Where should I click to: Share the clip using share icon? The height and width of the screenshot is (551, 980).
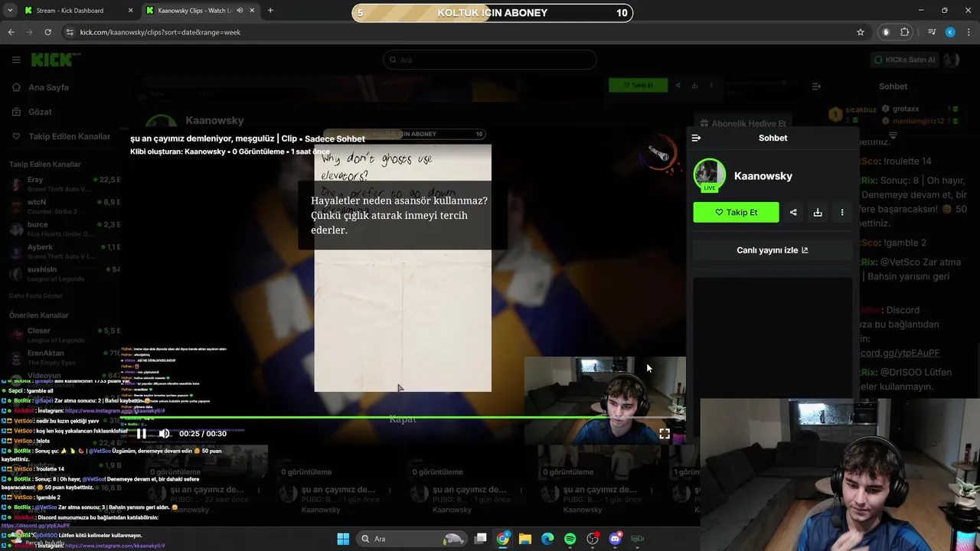point(793,212)
